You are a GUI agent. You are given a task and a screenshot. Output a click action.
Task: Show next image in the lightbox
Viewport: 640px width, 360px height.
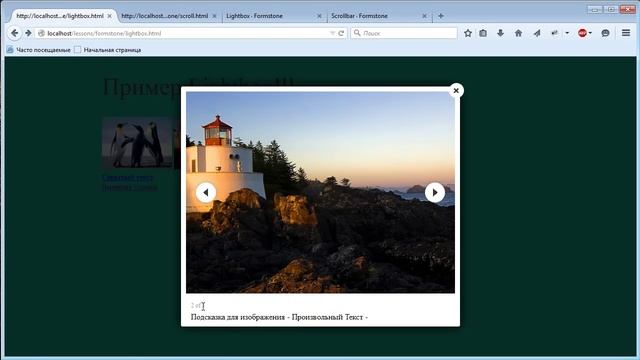pyautogui.click(x=435, y=192)
